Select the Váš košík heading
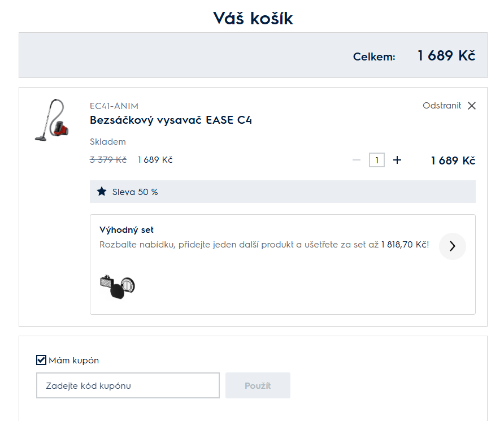 (252, 18)
